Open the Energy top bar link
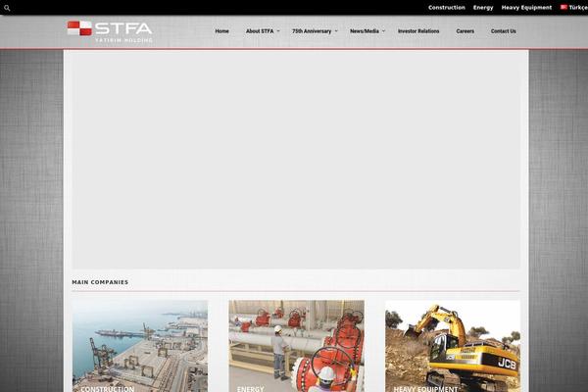The width and height of the screenshot is (588, 392). (x=483, y=8)
